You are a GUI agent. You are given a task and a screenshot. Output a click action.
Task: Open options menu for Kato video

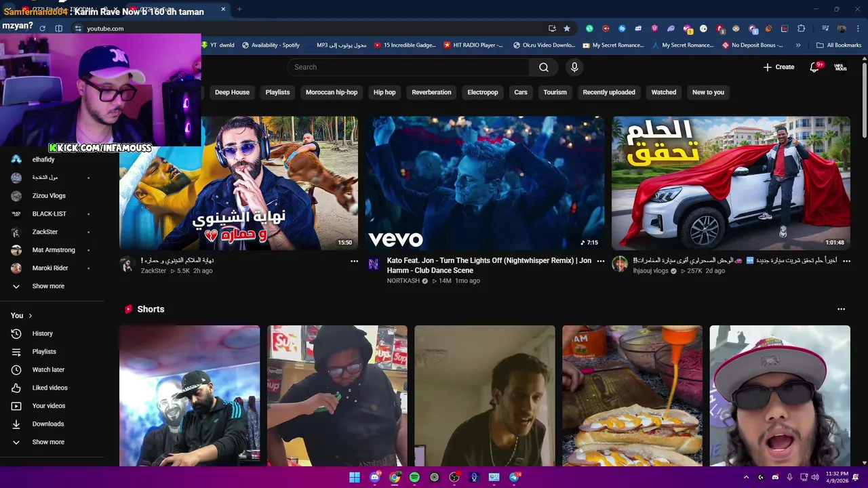pyautogui.click(x=600, y=261)
